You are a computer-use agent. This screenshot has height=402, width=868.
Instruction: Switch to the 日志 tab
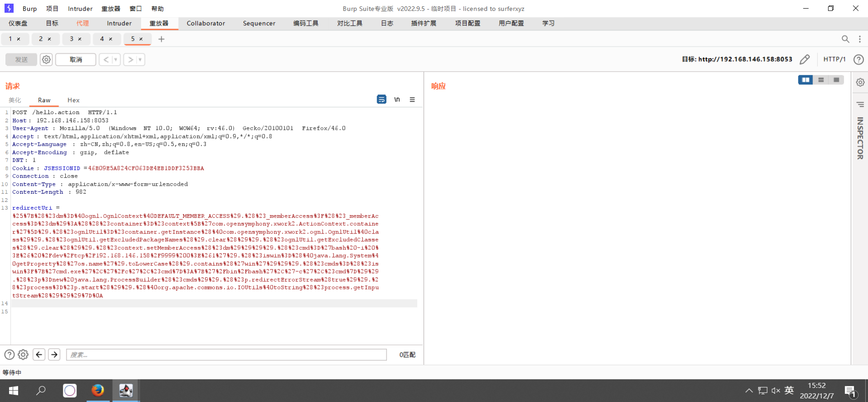coord(387,23)
